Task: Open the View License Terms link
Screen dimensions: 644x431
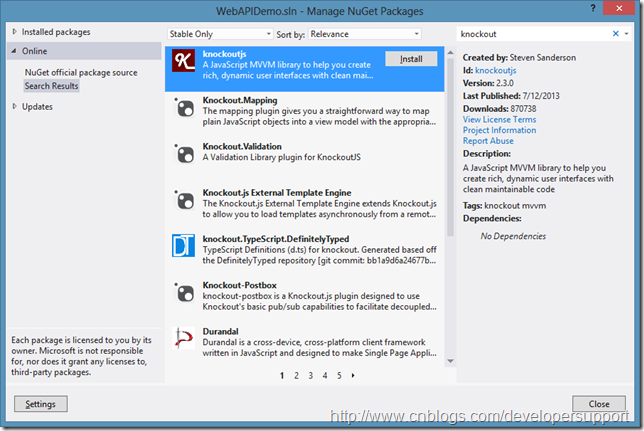Action: [499, 119]
